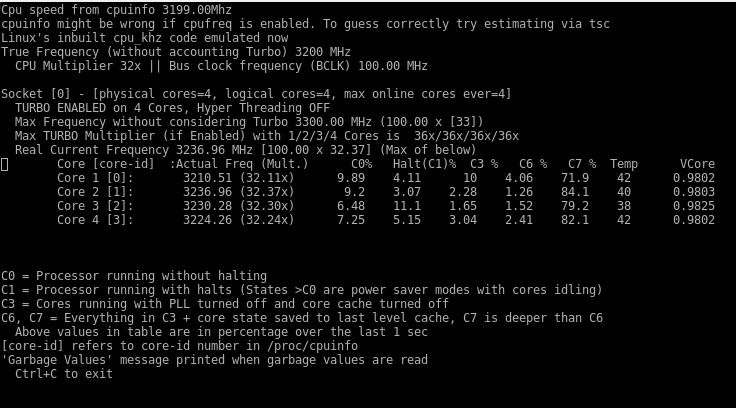Click the TURBO ENABLED status line
This screenshot has height=408, width=736.
click(x=172, y=108)
